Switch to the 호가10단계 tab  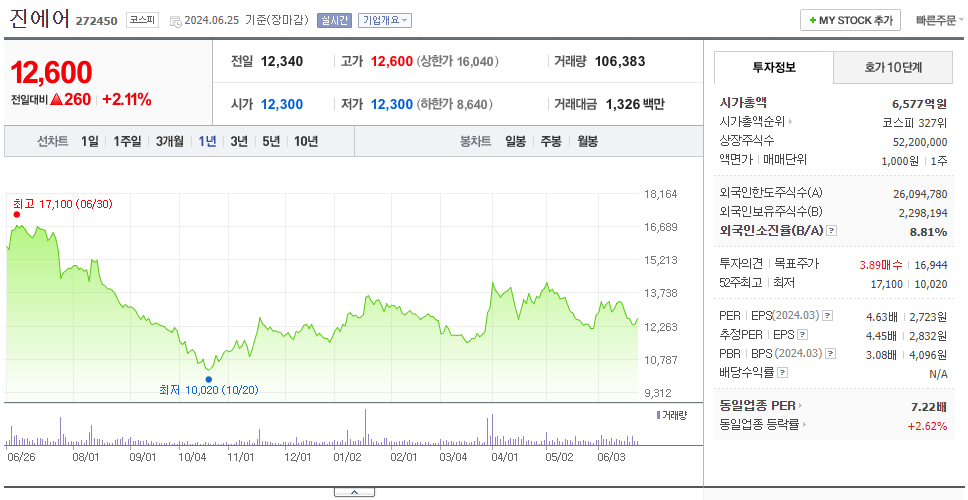[x=893, y=67]
